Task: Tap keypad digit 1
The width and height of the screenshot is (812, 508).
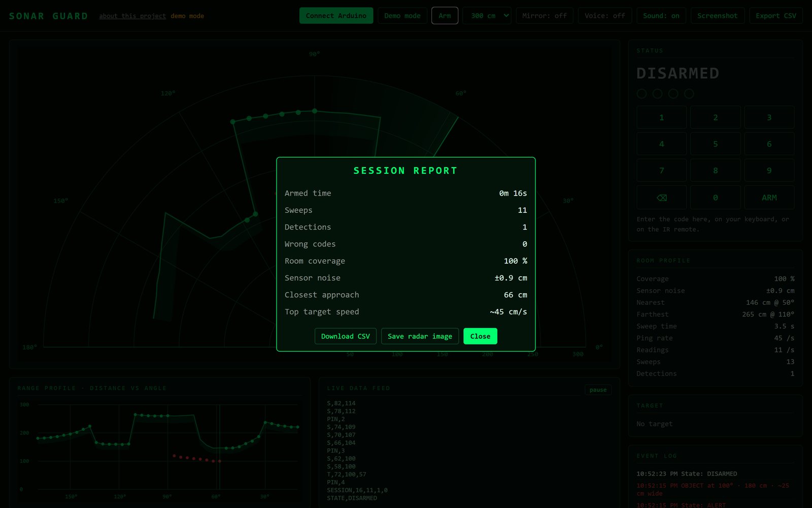Action: coord(661,117)
